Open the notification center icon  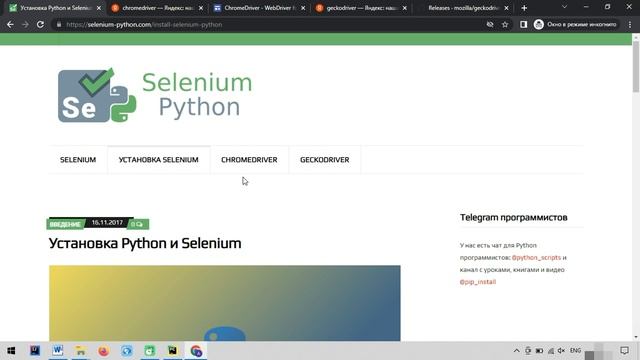[x=624, y=351]
